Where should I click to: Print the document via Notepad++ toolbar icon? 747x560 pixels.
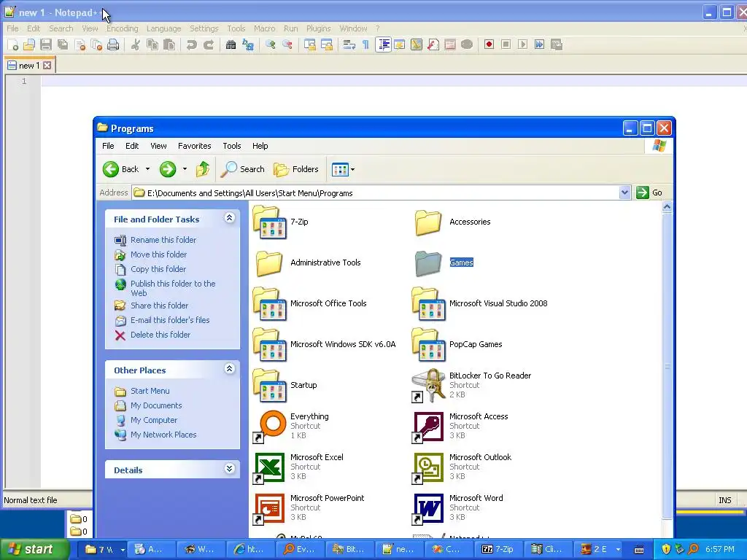113,44
